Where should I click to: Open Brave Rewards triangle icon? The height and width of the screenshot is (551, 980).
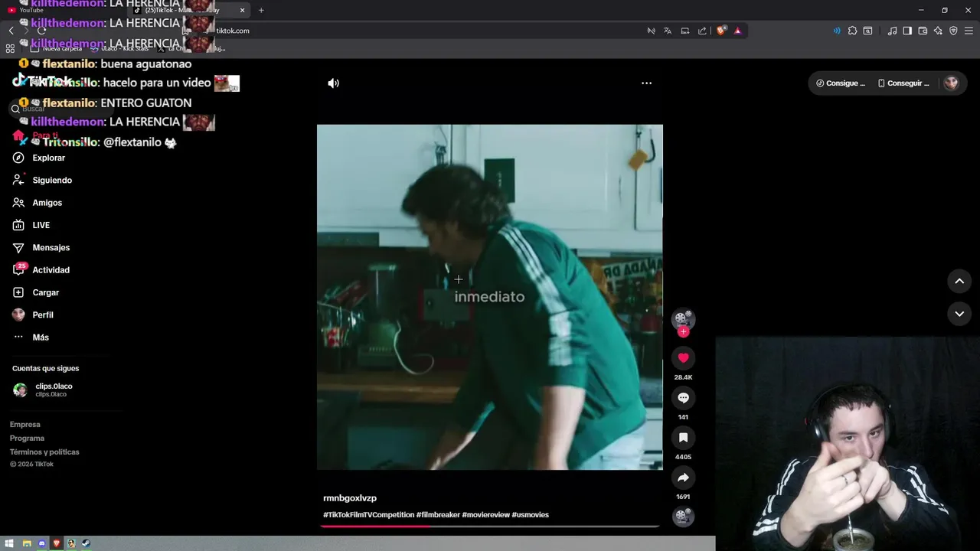(x=737, y=31)
